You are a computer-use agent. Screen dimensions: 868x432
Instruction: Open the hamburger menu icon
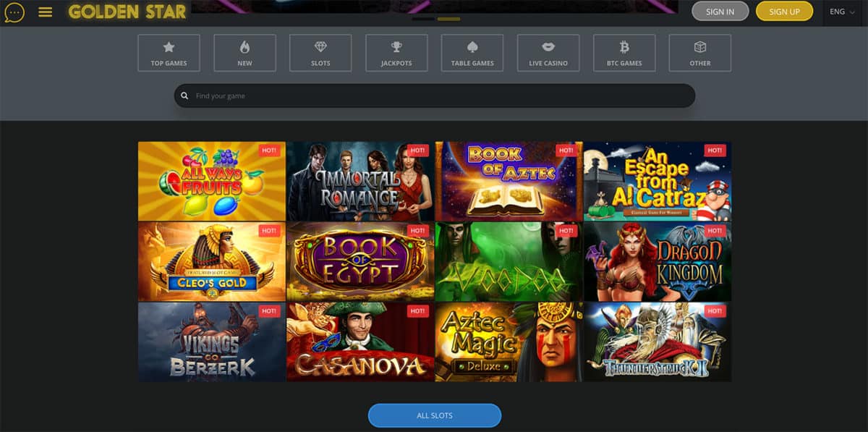(46, 12)
